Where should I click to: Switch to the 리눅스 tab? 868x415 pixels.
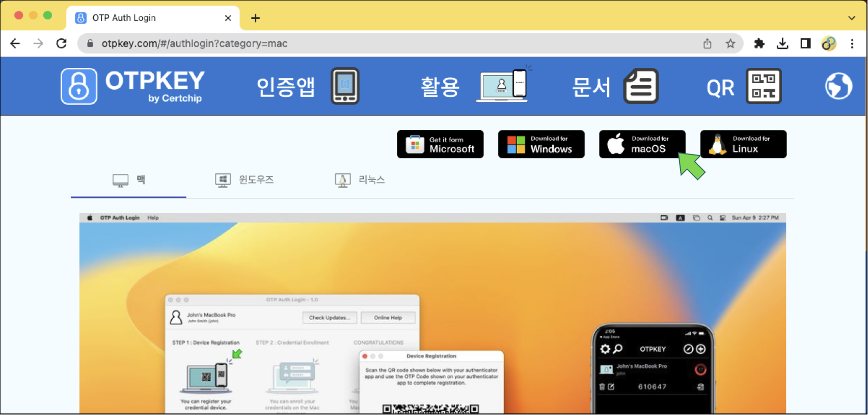pos(360,180)
